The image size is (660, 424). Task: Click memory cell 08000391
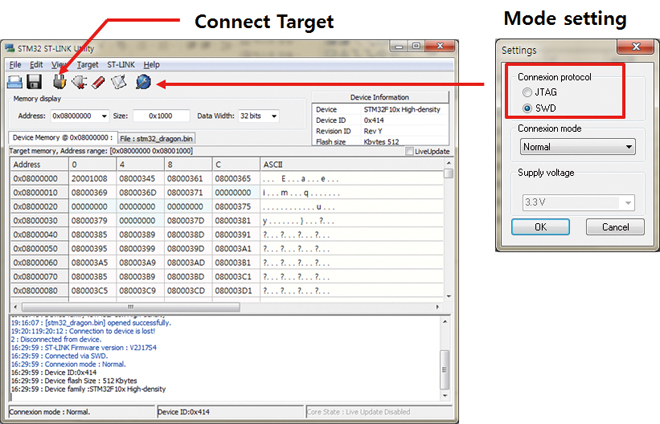point(236,235)
